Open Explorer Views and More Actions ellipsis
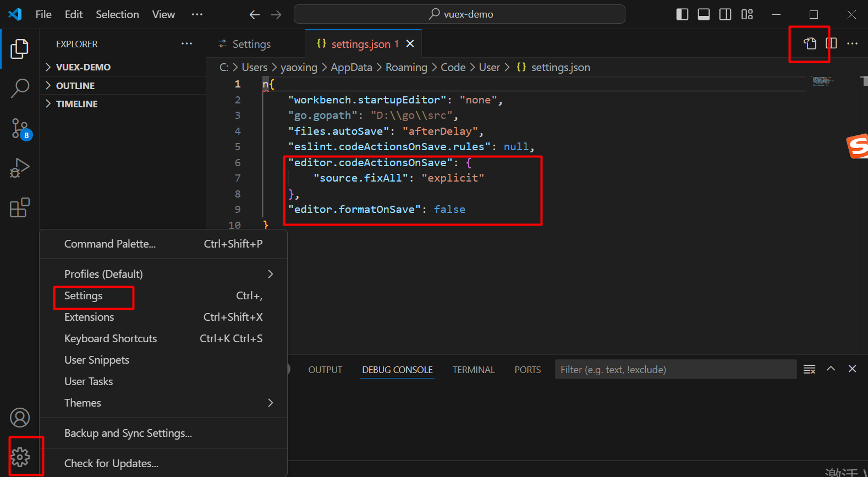This screenshot has width=868, height=477. point(187,43)
